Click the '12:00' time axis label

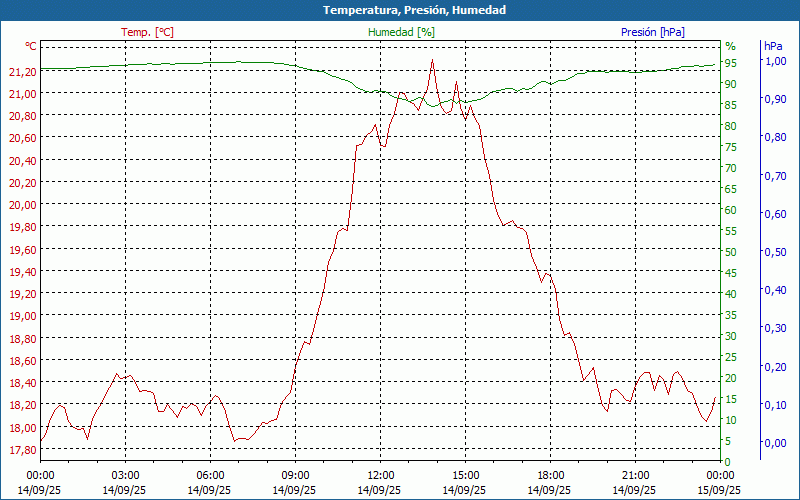(x=381, y=476)
